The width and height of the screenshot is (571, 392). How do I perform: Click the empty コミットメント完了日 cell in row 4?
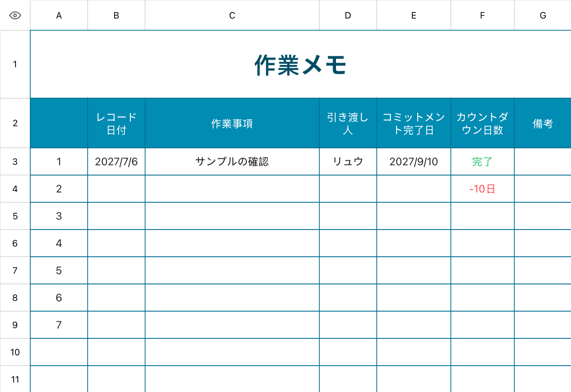click(x=414, y=189)
